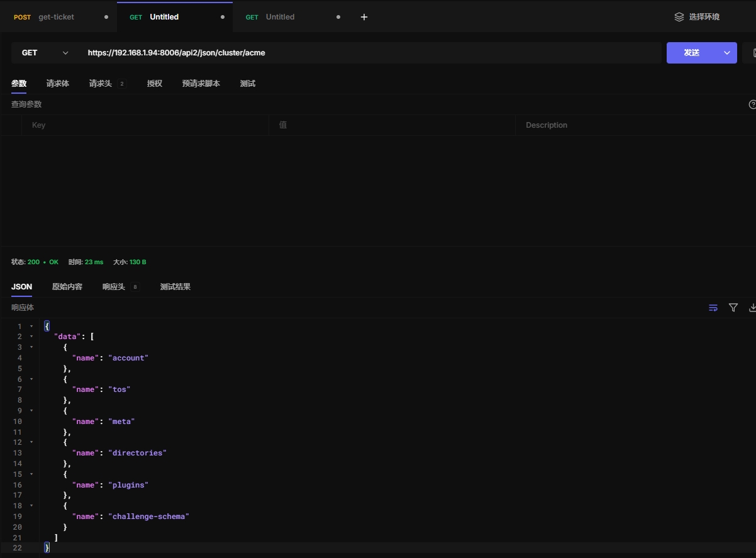Screen dimensions: 756x558
Task: Expand the 发送 button dropdown arrow
Action: [x=727, y=53]
